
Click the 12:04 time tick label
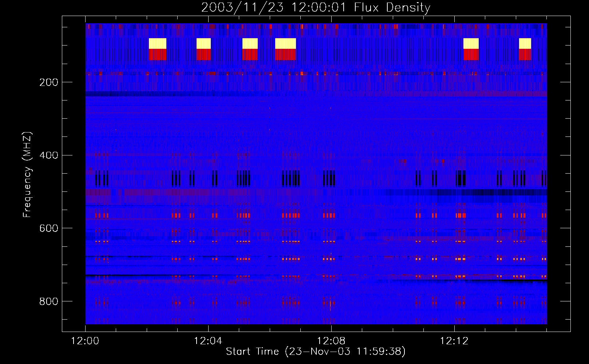click(208, 341)
